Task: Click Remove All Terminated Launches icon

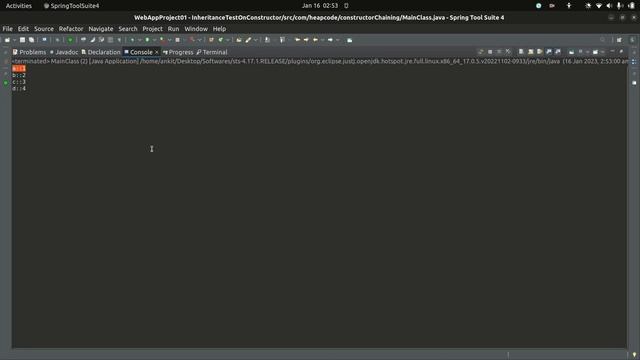Action: click(x=508, y=52)
